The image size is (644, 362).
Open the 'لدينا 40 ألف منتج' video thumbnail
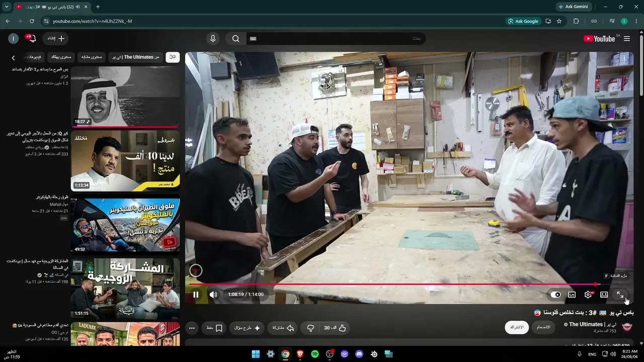click(125, 161)
